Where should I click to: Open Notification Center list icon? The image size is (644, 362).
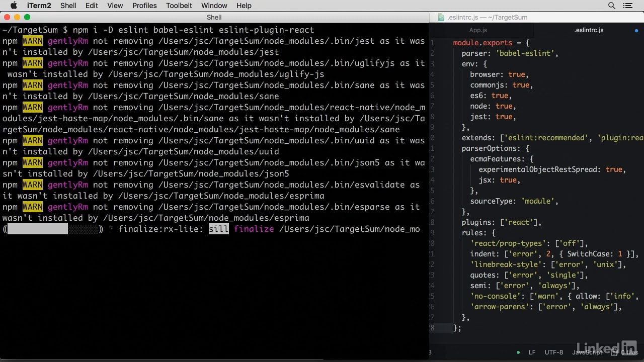tap(627, 6)
